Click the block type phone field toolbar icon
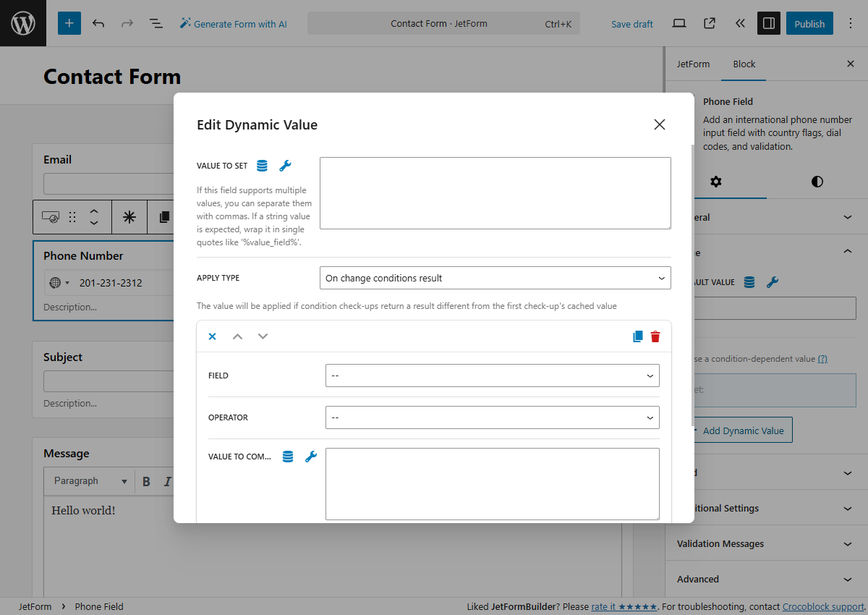The width and height of the screenshot is (868, 615). click(x=51, y=217)
